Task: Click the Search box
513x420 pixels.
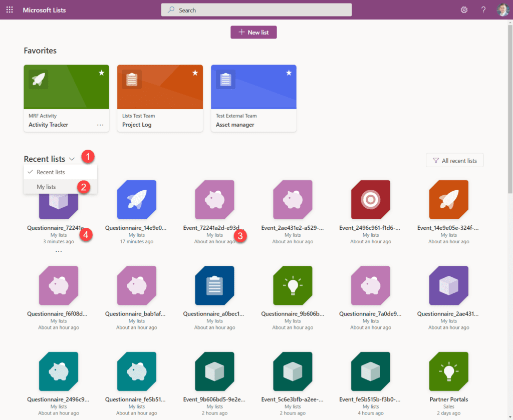Action: (256, 10)
